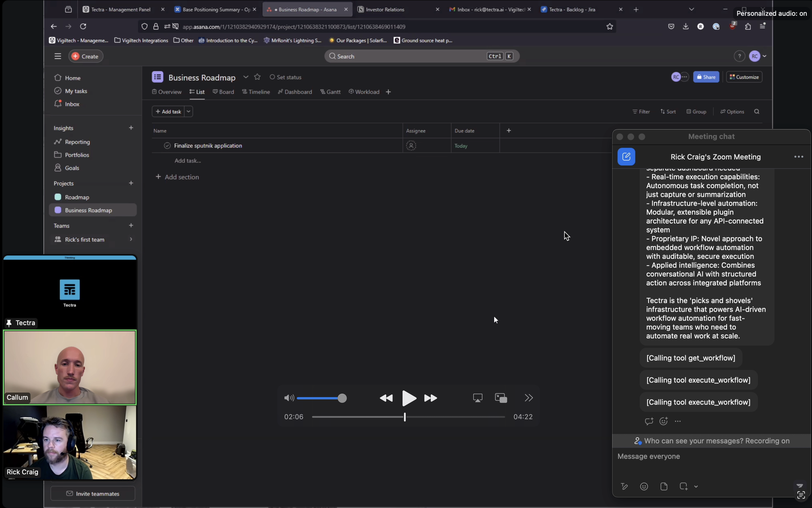Image resolution: width=812 pixels, height=508 pixels.
Task: Open Business Roadmap title dropdown arrow
Action: coord(246,77)
